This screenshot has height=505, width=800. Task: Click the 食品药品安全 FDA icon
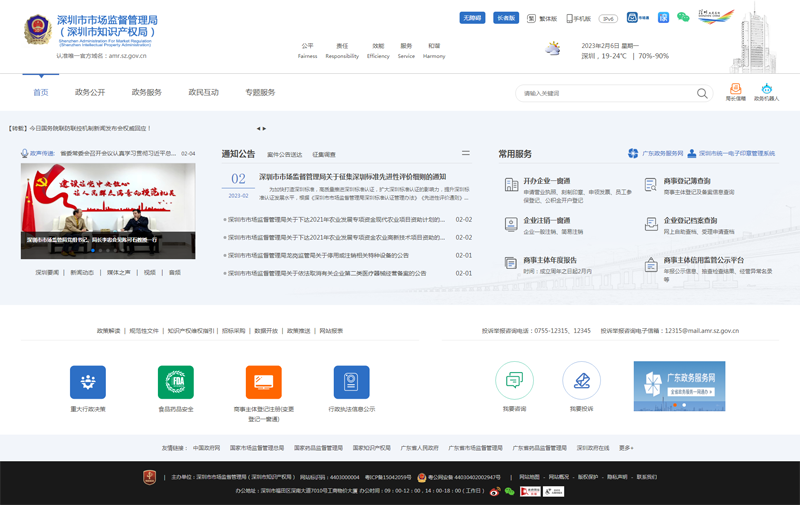coord(176,382)
